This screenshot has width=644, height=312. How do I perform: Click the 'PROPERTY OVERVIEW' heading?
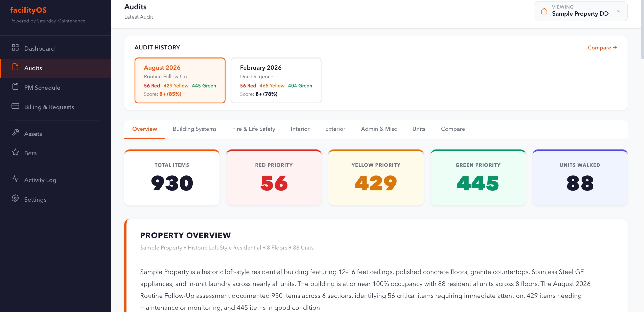pos(185,235)
